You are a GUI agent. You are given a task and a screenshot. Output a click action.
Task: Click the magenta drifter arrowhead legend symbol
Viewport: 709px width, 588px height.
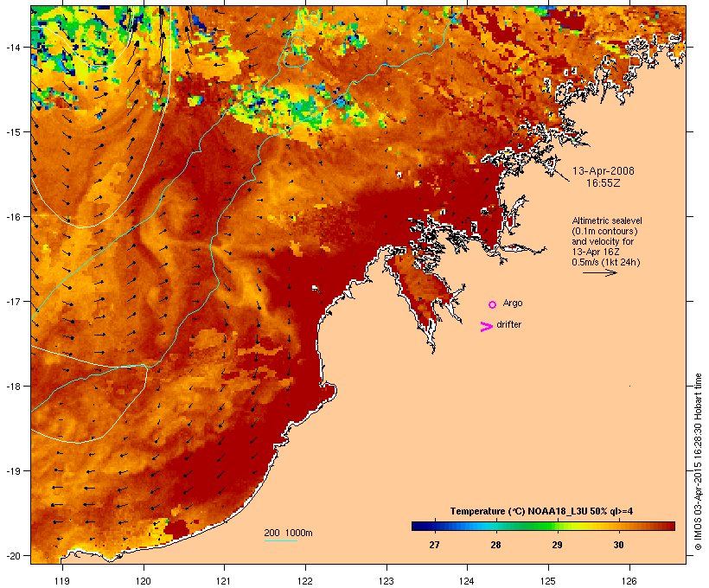point(487,327)
